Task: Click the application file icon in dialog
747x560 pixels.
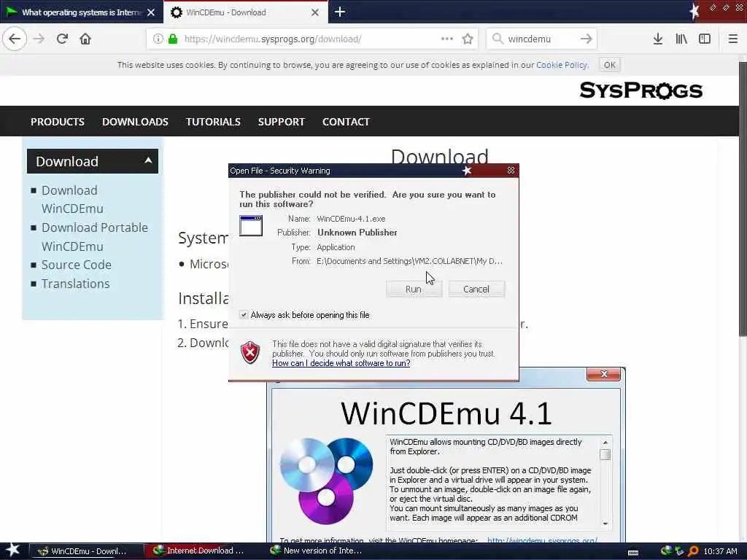Action: tap(251, 225)
